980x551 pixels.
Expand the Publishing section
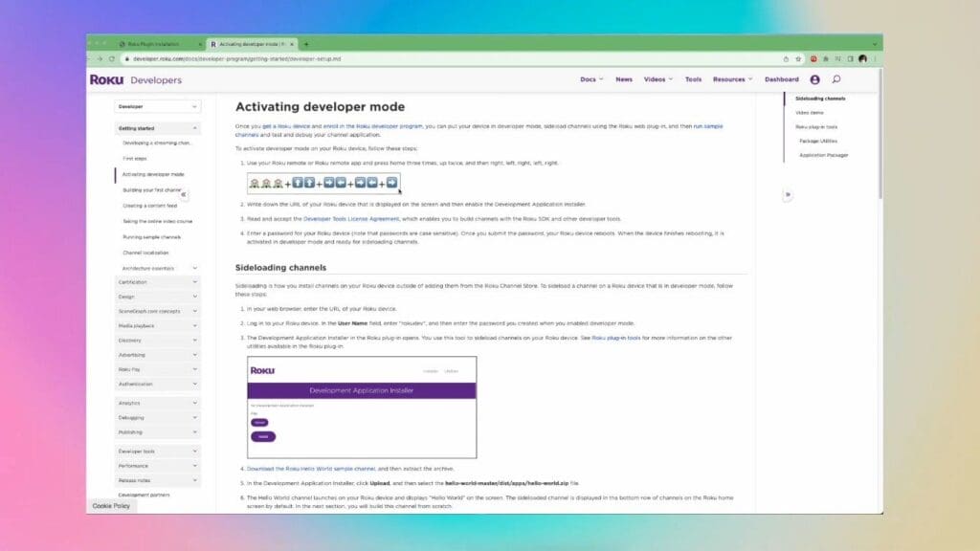158,432
